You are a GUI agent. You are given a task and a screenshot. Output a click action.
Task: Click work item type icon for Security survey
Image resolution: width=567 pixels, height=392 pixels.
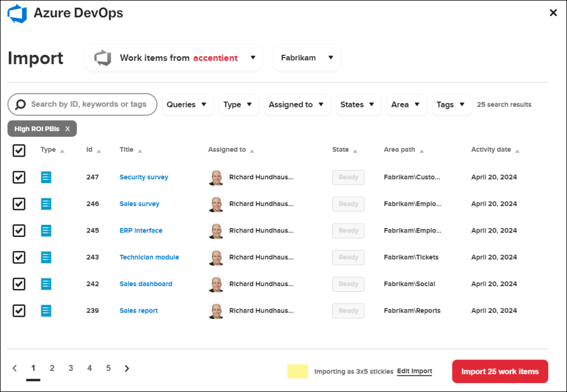click(46, 177)
